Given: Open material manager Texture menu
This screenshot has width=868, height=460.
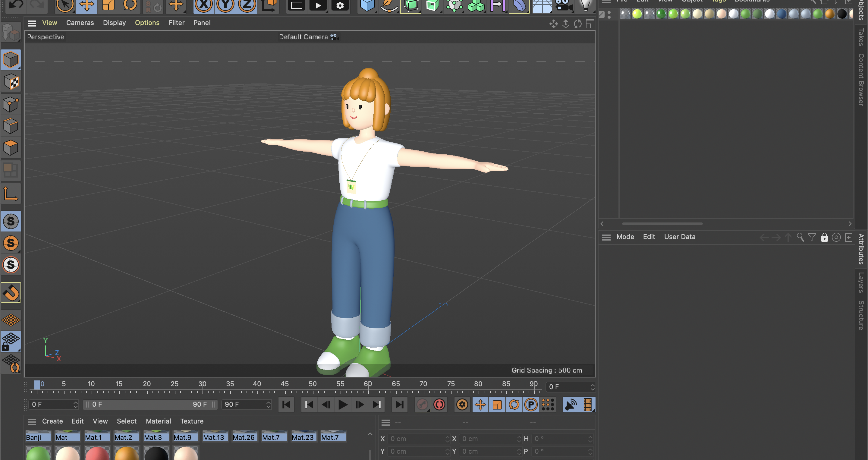Looking at the screenshot, I should [192, 421].
